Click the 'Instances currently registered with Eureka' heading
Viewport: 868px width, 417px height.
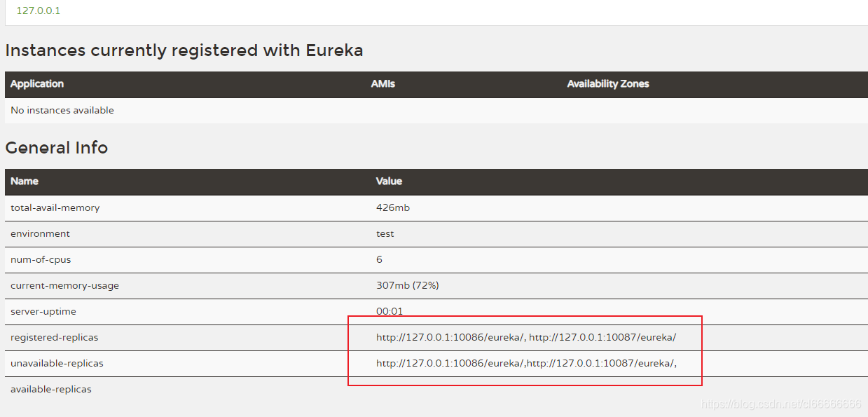184,50
